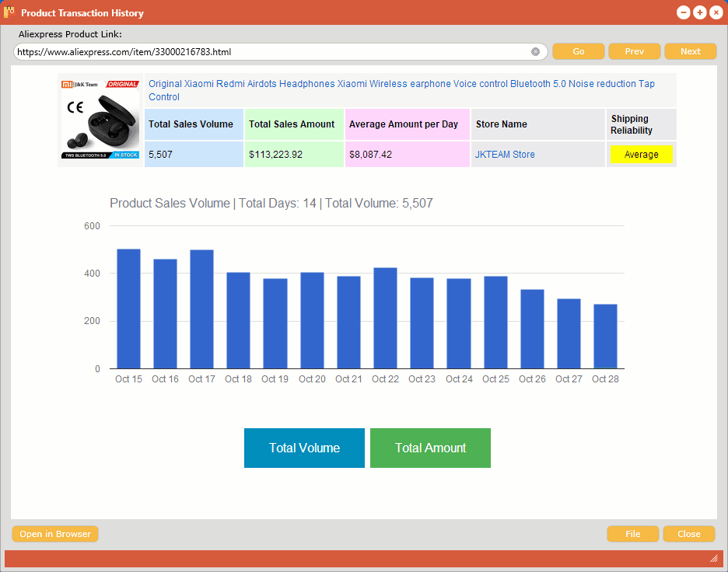Maximize the window with the plus icon
This screenshot has width=728, height=572.
click(699, 12)
